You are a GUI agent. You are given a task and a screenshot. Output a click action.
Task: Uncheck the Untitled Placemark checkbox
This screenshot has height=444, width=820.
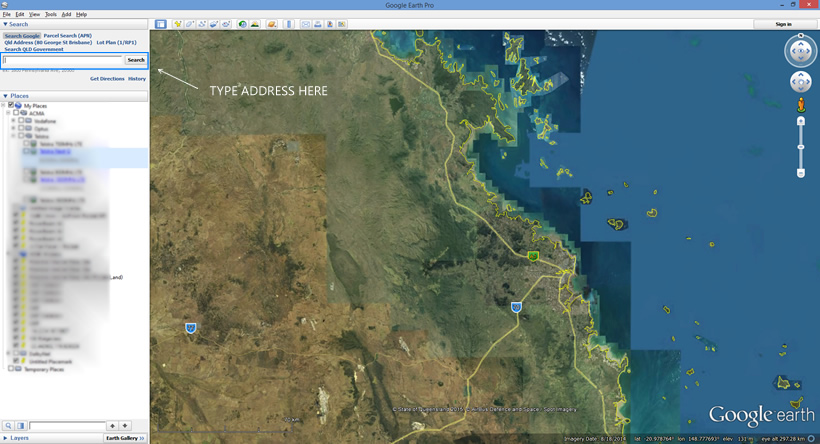click(x=16, y=361)
